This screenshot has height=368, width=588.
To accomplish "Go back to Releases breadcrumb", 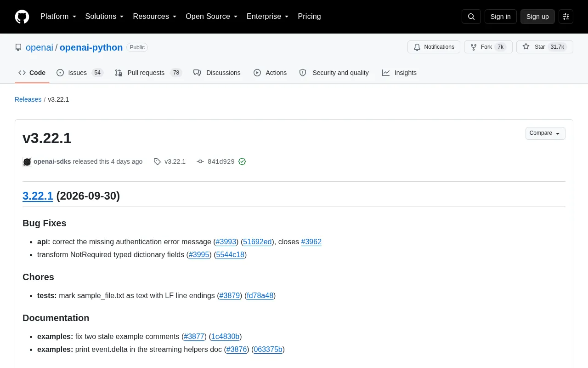I will tap(28, 99).
